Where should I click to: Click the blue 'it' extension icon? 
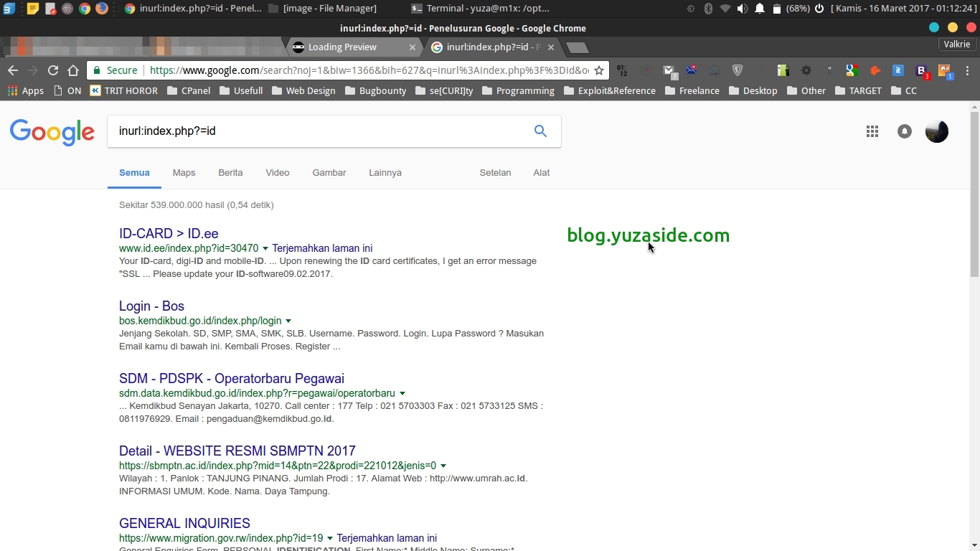(x=897, y=70)
